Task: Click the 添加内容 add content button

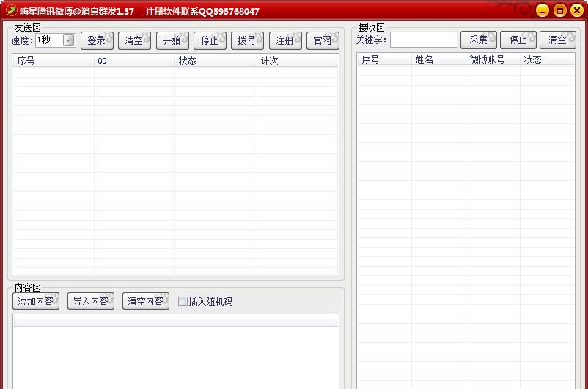Action: [x=36, y=301]
